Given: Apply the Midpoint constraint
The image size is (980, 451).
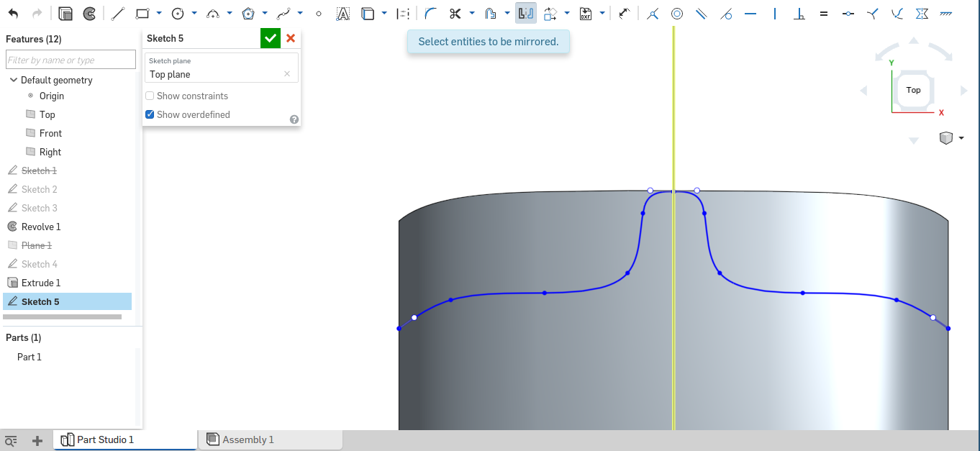Looking at the screenshot, I should [848, 13].
